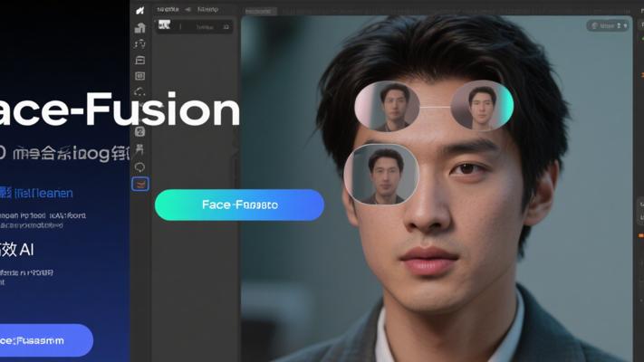The height and width of the screenshot is (362, 644).
Task: Click the icon at the input bar's right end
Action: (226, 27)
